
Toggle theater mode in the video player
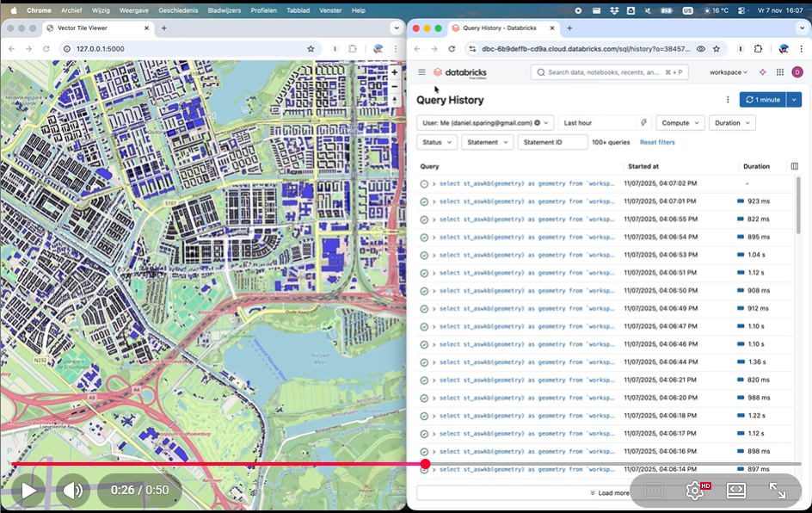click(735, 491)
